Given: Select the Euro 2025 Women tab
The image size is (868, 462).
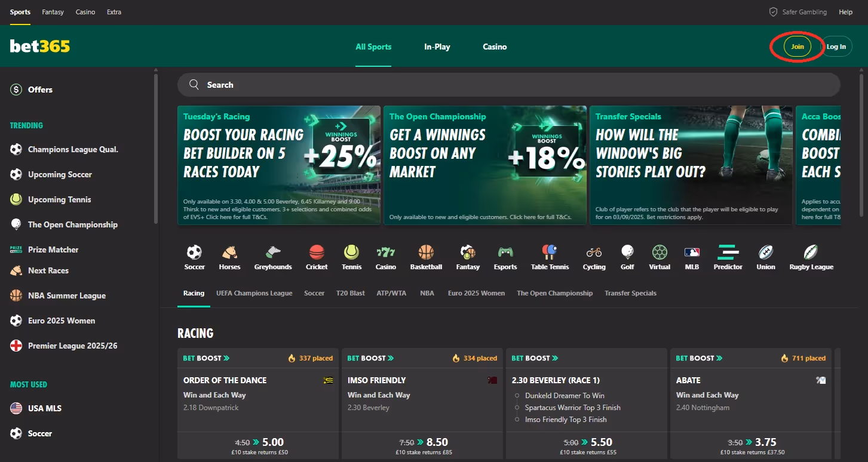Looking at the screenshot, I should click(476, 293).
